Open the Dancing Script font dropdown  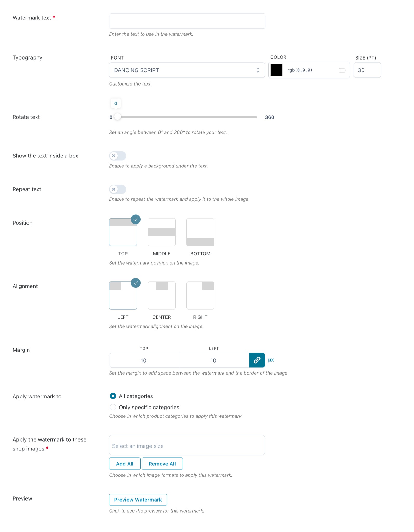[x=187, y=70]
